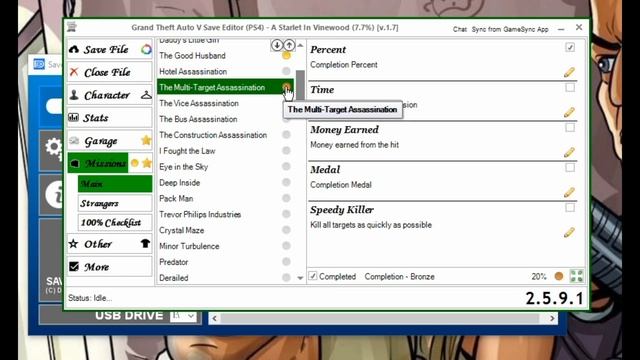
Task: Click Sync from GameSync App link
Action: (510, 29)
